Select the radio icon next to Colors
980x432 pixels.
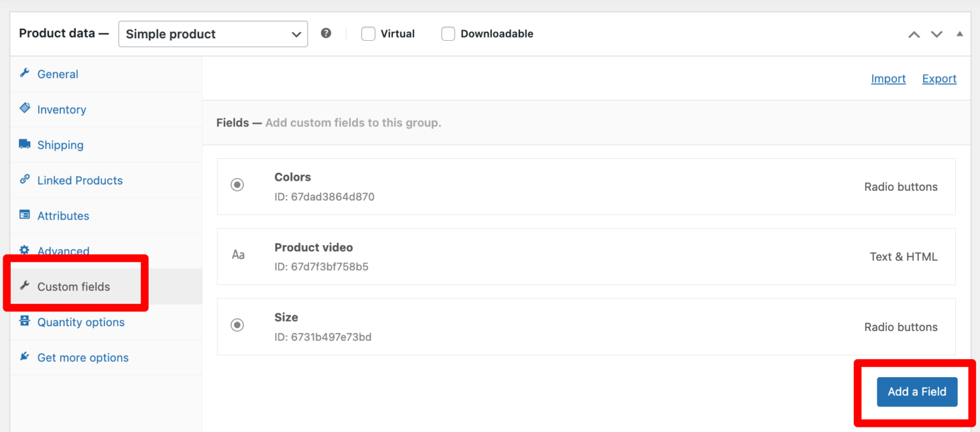click(237, 184)
